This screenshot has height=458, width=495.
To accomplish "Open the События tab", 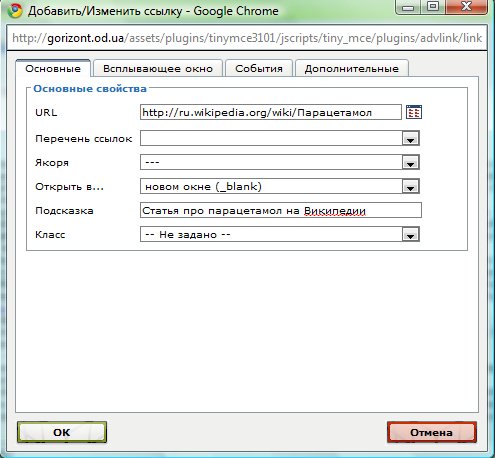I will coord(259,69).
